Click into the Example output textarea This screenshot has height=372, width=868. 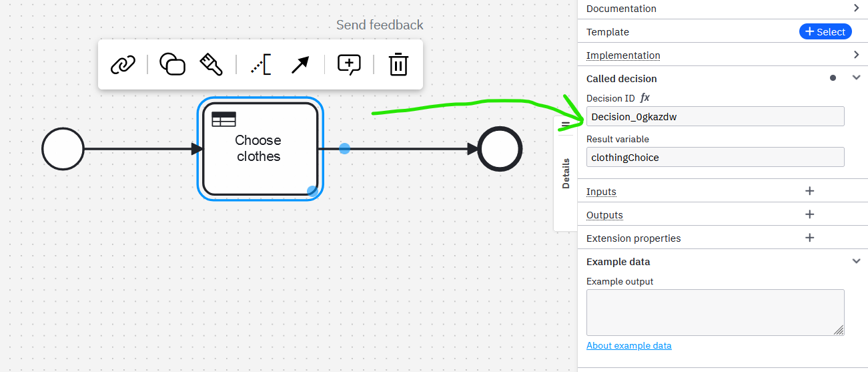tap(715, 313)
